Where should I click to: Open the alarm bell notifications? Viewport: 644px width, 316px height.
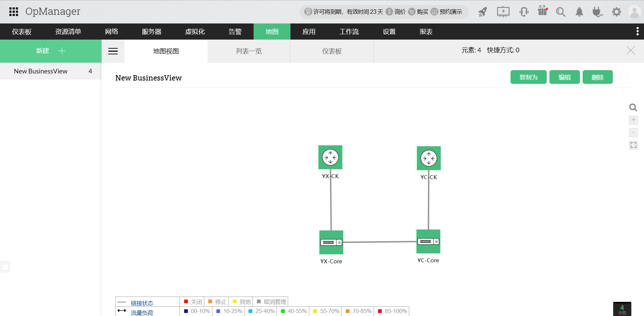point(579,12)
